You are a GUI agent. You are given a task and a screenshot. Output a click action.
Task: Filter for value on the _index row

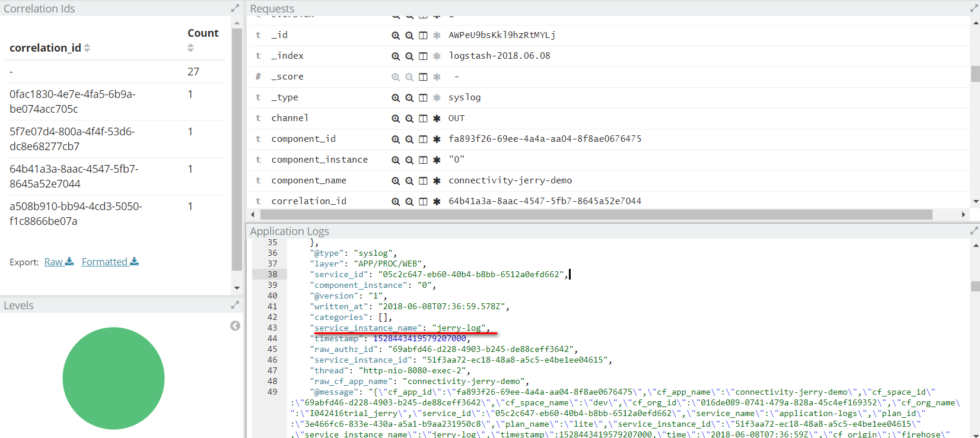tap(396, 56)
